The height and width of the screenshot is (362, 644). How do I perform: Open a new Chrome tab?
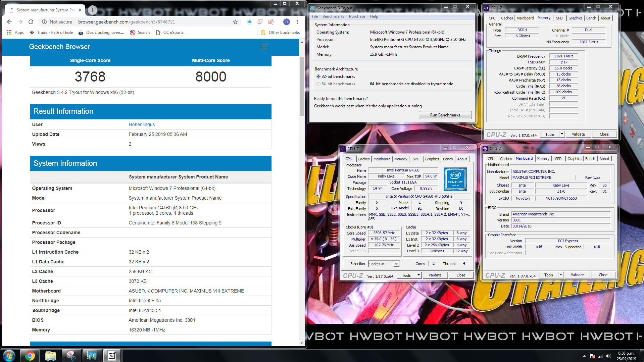(x=93, y=10)
